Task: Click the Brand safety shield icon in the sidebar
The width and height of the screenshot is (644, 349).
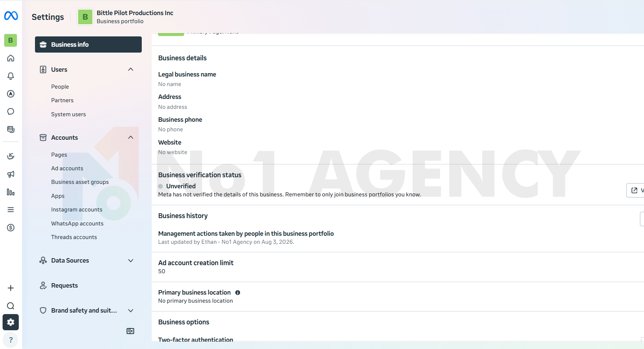Action: coord(43,310)
